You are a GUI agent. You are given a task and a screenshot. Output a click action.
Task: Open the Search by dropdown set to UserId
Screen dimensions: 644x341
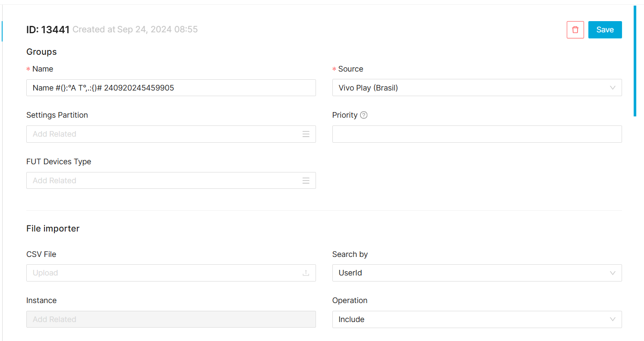tap(477, 273)
